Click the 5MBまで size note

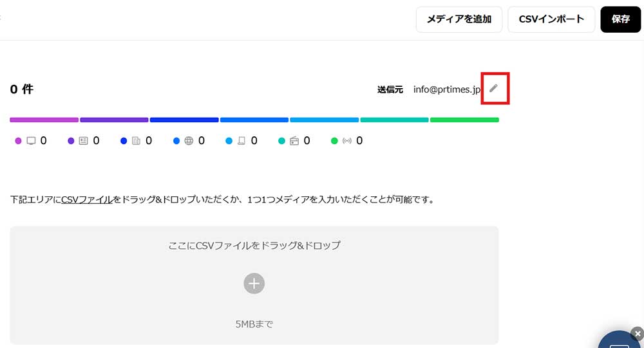[254, 324]
